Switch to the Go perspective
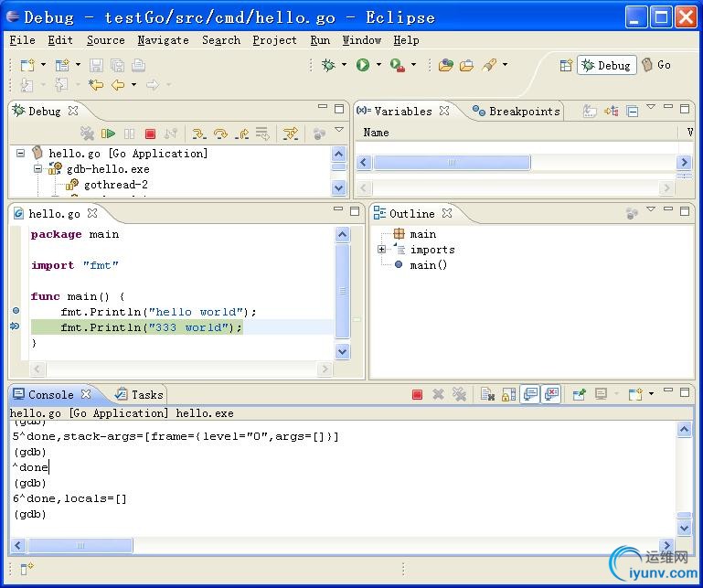 (656, 65)
